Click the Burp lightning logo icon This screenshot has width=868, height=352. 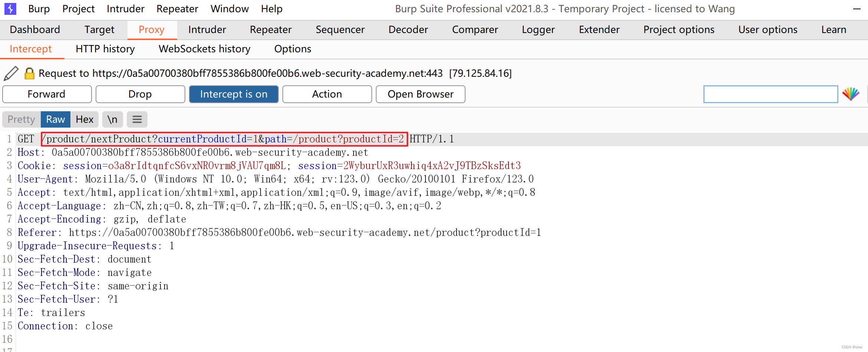tap(10, 9)
